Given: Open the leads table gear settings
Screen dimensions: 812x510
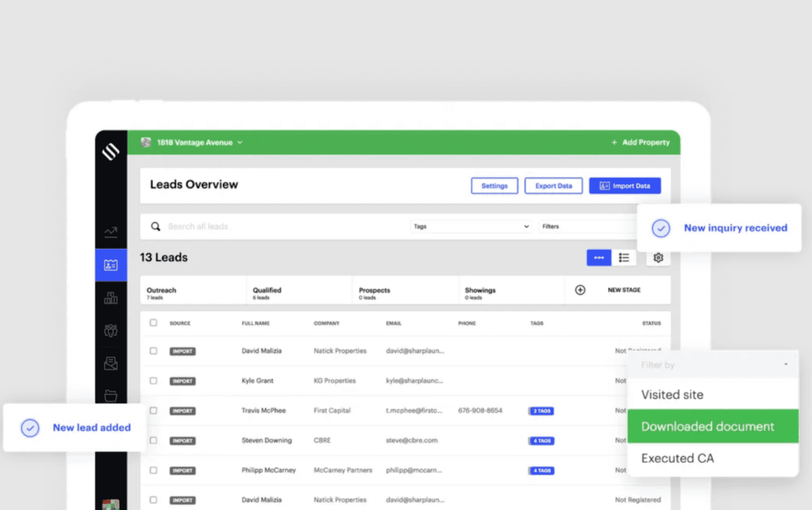Looking at the screenshot, I should click(658, 257).
